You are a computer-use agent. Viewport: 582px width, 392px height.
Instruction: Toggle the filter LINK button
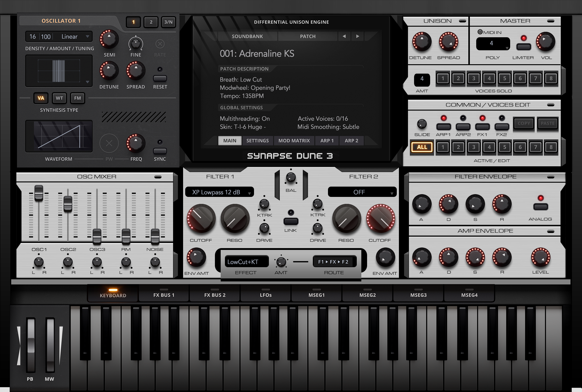[291, 221]
